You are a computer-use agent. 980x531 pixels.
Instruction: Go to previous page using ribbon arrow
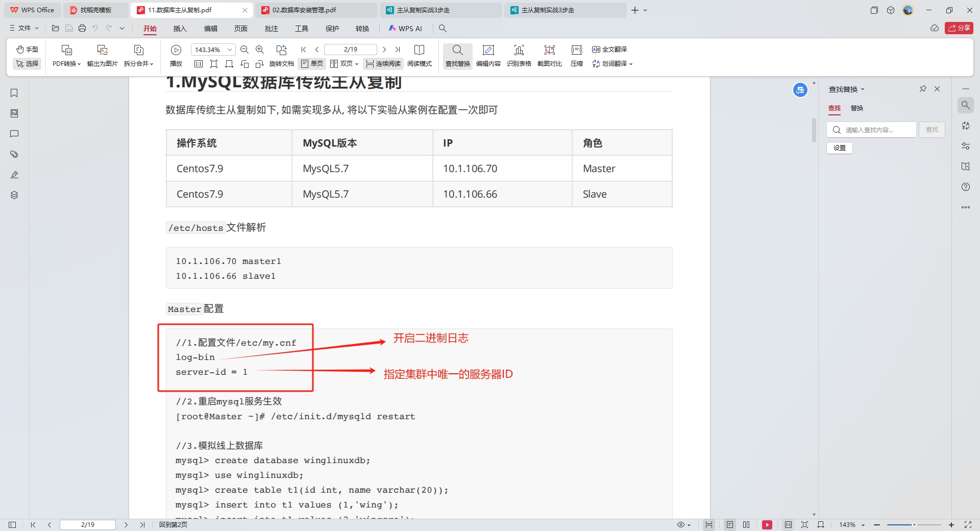tap(317, 50)
